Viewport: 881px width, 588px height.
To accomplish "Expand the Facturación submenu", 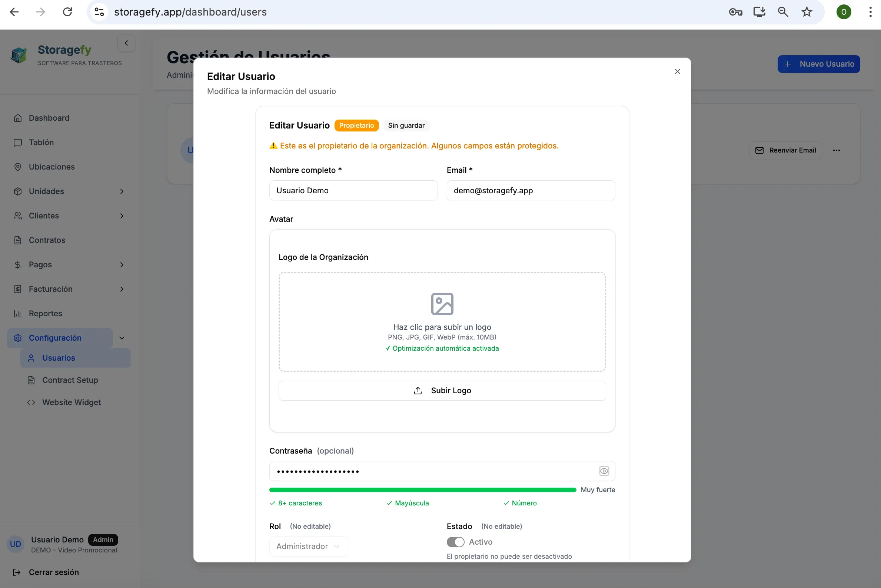I will click(x=122, y=289).
